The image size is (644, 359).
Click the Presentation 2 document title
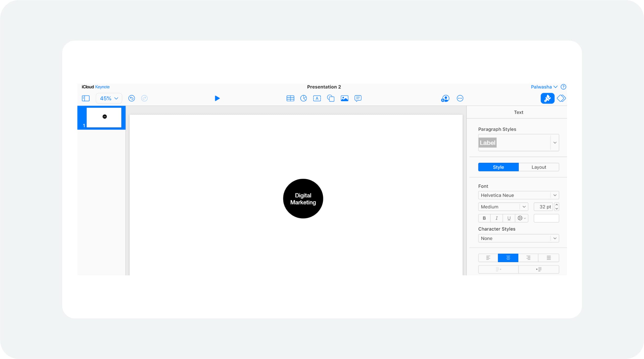(x=324, y=87)
